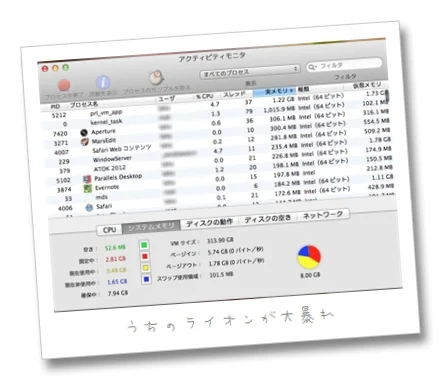Select the Evernote process name

[107, 187]
